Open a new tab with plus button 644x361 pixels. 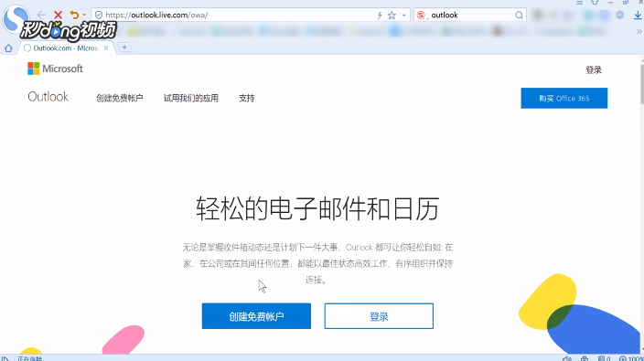(x=124, y=48)
